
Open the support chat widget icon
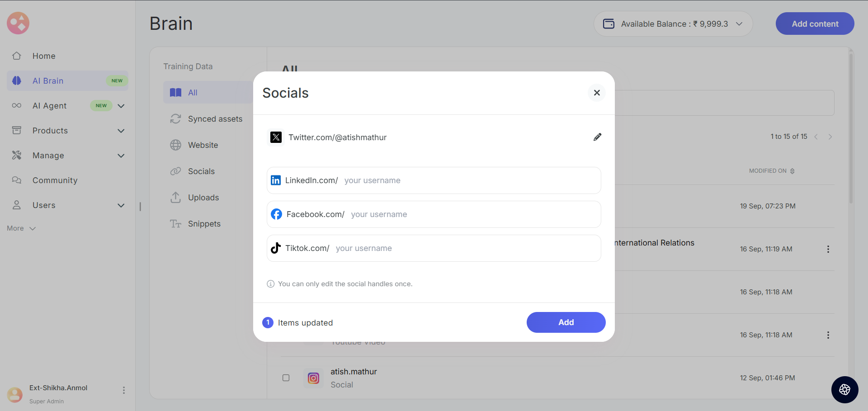[844, 389]
